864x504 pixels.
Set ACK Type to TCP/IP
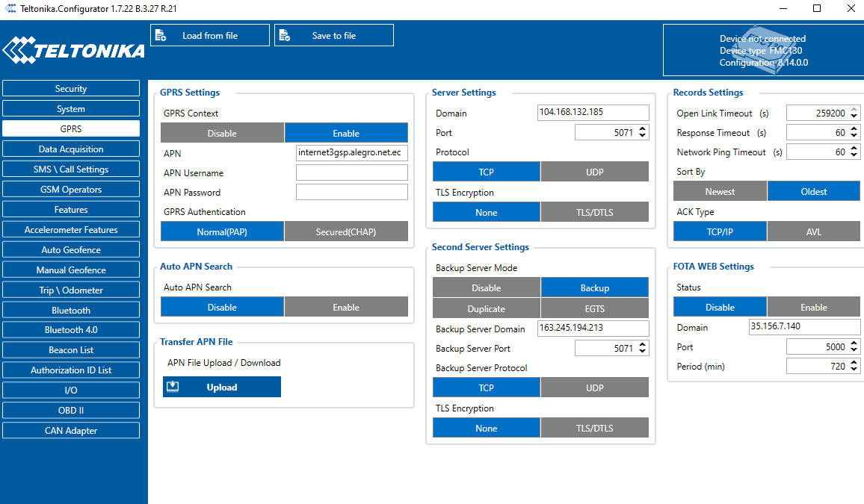pos(720,231)
